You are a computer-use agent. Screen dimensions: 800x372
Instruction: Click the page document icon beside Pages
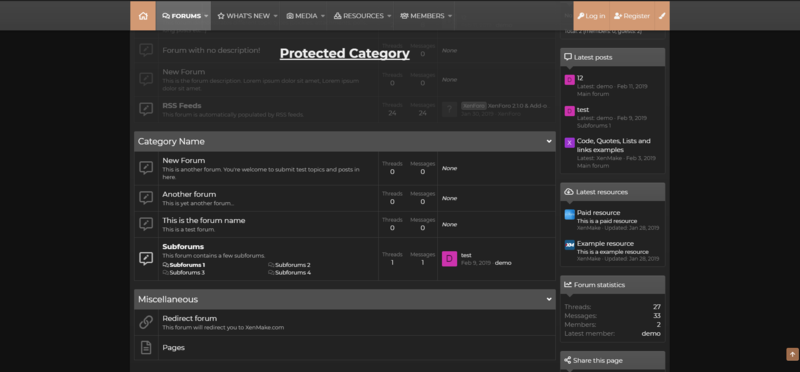point(146,348)
